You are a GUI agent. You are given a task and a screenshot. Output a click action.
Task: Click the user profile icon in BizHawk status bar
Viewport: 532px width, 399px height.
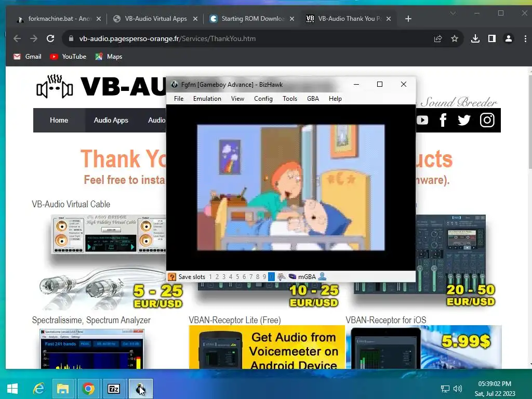(322, 277)
